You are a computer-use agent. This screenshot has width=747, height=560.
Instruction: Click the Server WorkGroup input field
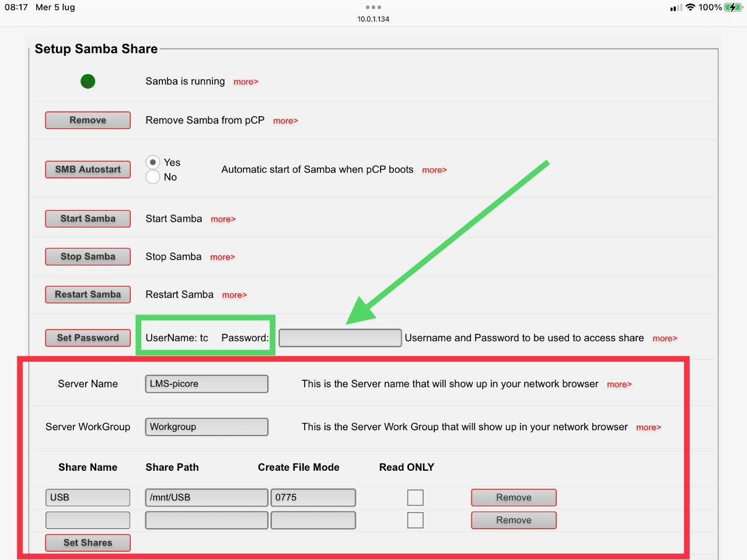pos(207,427)
